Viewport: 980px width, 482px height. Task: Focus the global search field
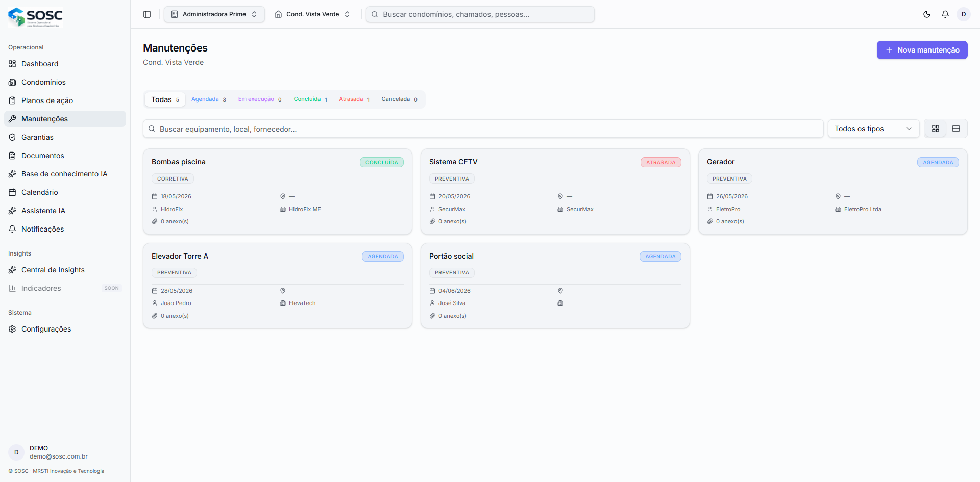[x=480, y=14]
